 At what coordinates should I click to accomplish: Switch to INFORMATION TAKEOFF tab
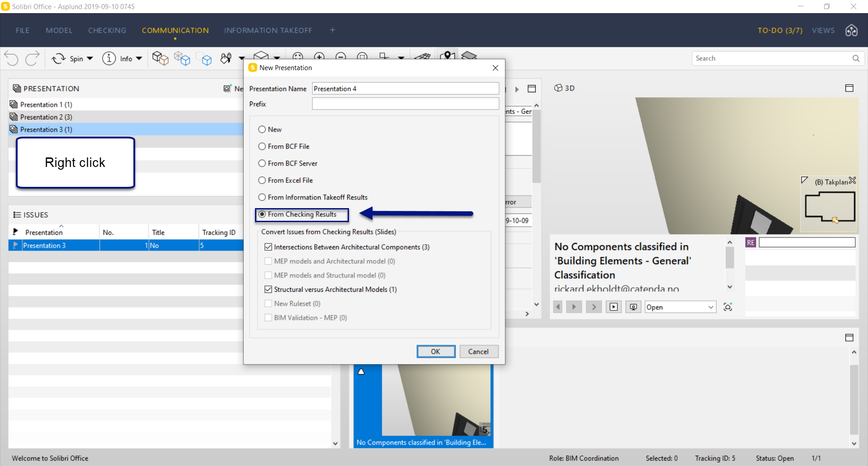[x=268, y=30]
